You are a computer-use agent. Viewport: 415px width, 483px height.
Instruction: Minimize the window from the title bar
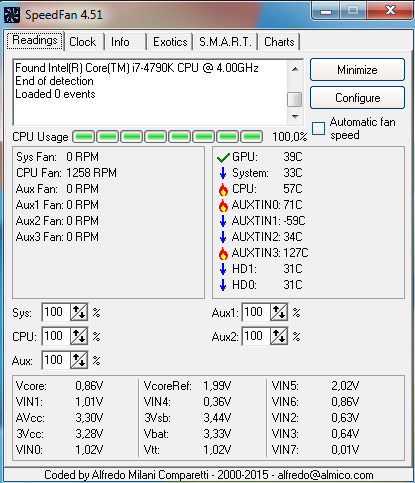tap(326, 11)
